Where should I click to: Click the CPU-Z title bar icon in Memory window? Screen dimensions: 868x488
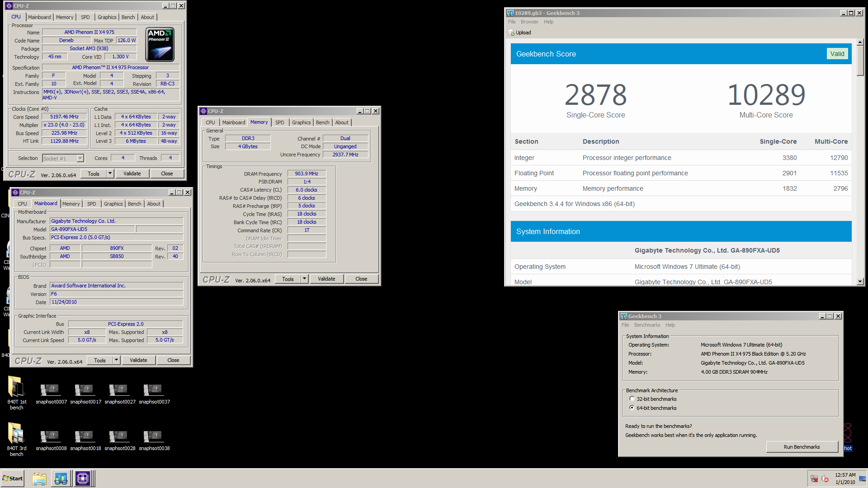(x=203, y=111)
